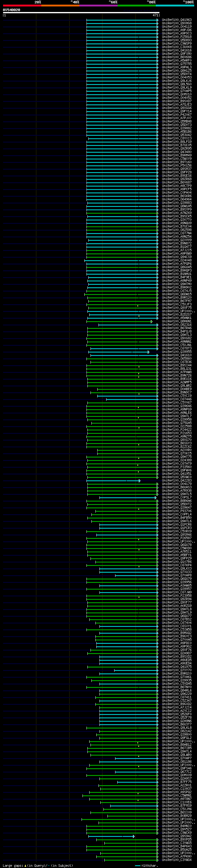Click the query end position 471
The image size is (197, 868).
[x=155, y=15]
